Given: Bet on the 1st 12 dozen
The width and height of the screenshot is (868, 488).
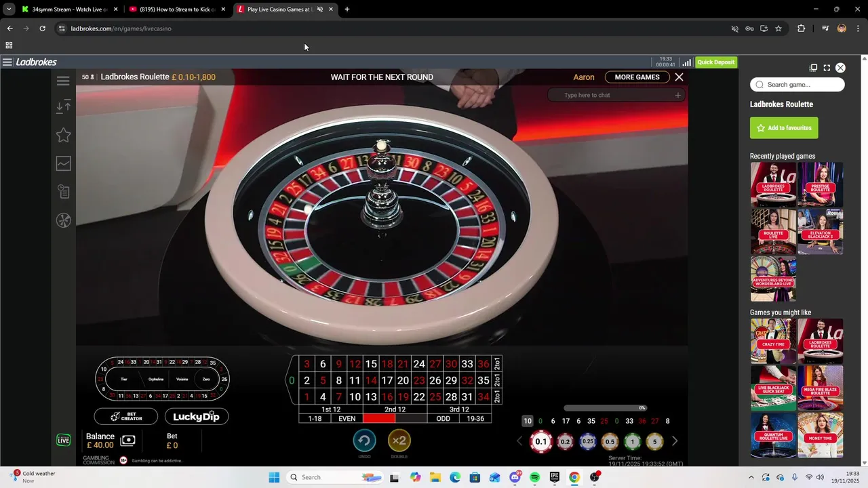Looking at the screenshot, I should tap(331, 409).
